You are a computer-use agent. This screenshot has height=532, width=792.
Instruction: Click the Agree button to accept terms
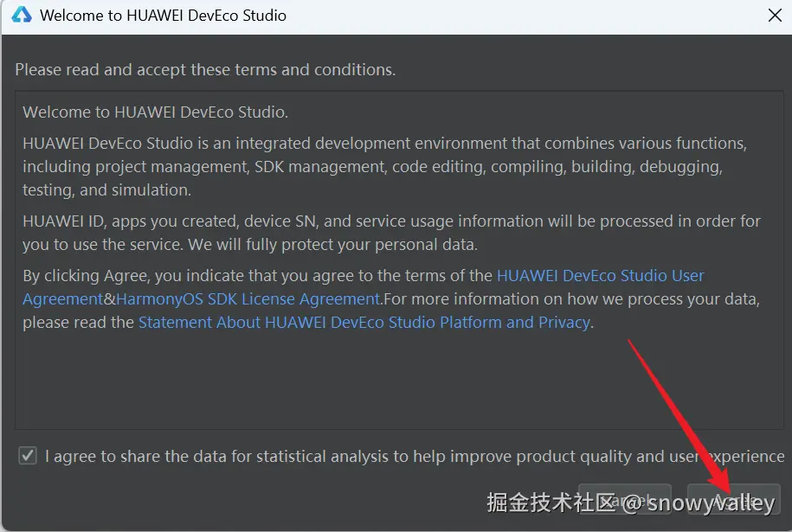pyautogui.click(x=734, y=500)
